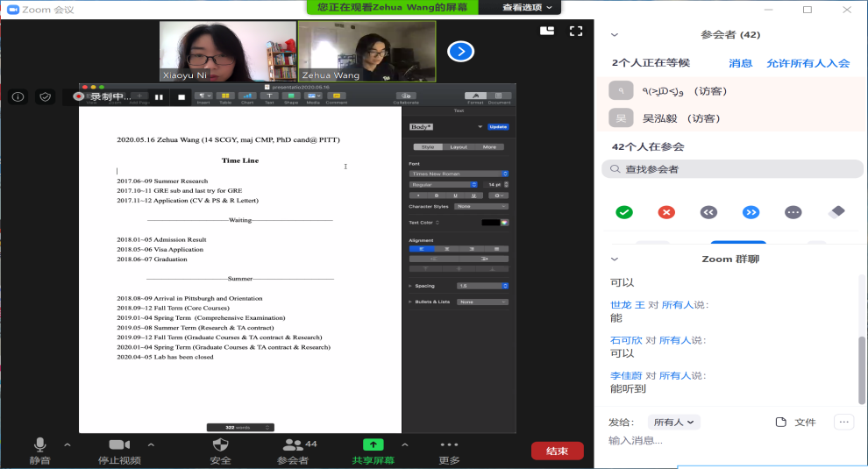Show next video thumbnails with blue arrow
The width and height of the screenshot is (868, 469).
coord(460,52)
